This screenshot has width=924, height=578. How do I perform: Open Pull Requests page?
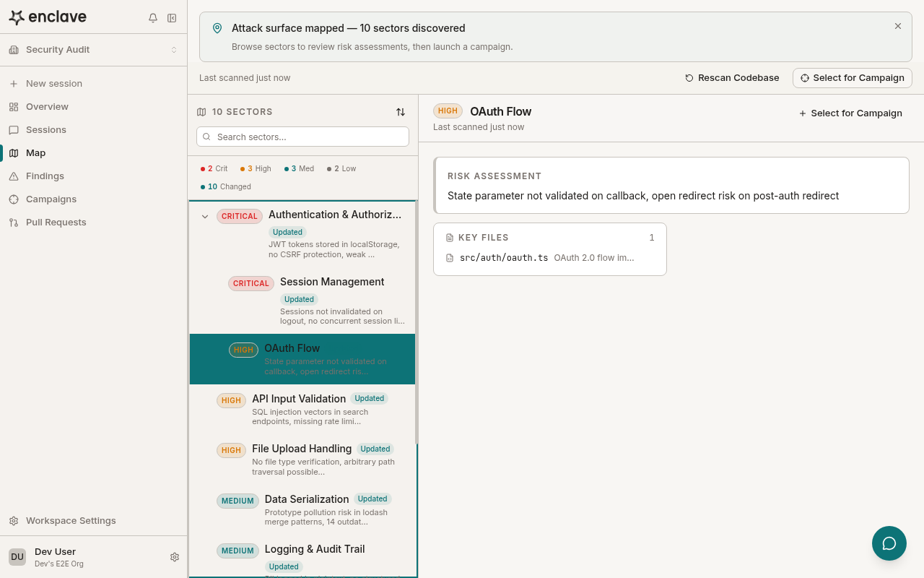93,223
